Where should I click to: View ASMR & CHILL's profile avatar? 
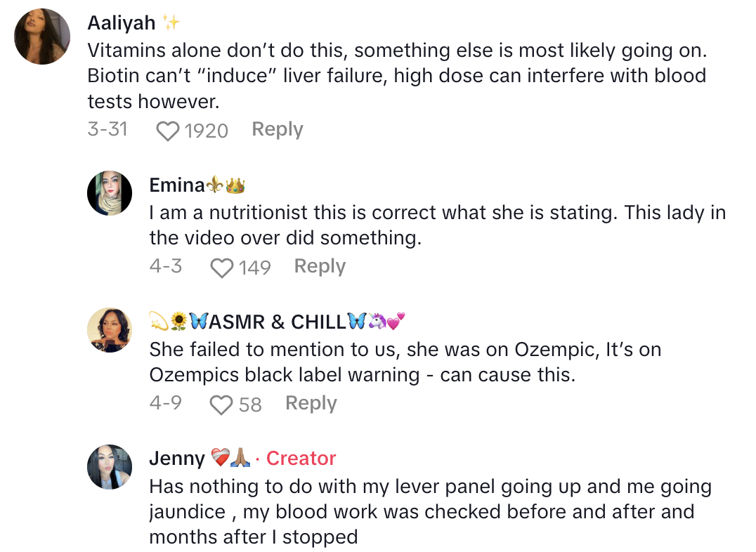click(x=110, y=329)
